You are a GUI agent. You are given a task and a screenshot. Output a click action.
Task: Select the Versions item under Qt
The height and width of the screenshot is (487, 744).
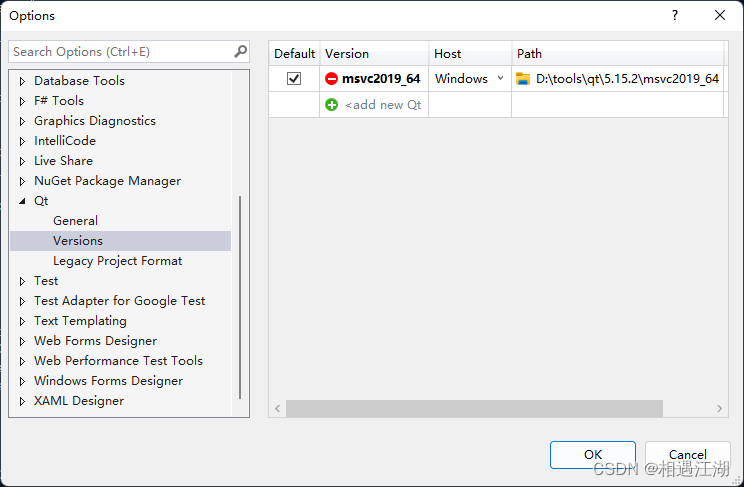78,241
